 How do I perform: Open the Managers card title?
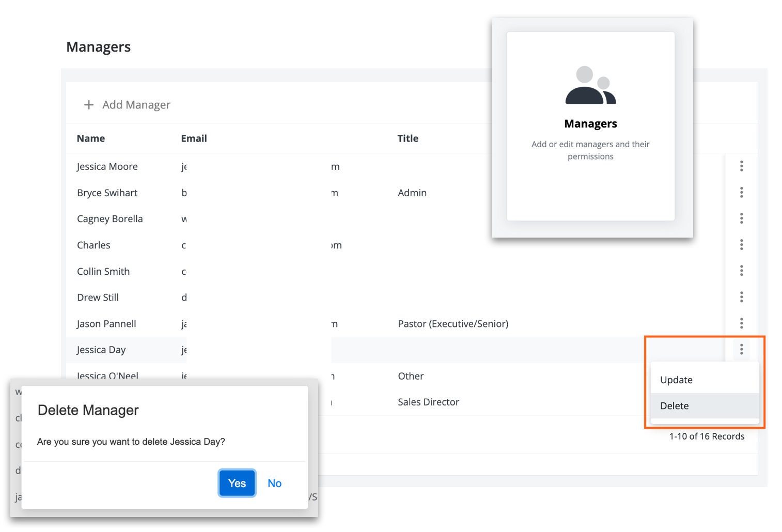(590, 124)
